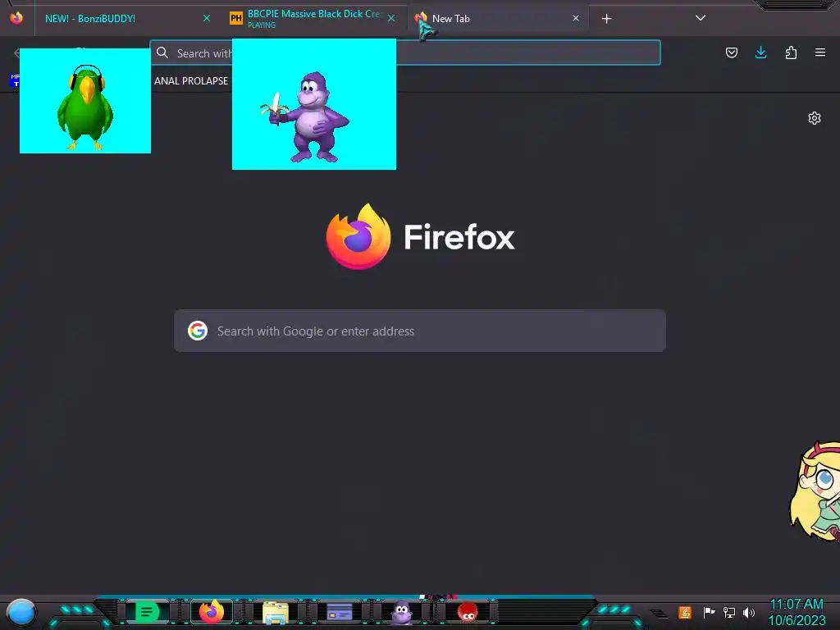The image size is (840, 630).
Task: Open Firefox View from the tab strip icon
Action: pos(16,18)
